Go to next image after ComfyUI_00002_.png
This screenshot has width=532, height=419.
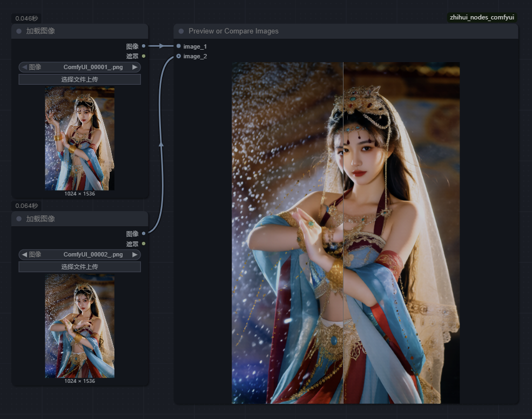(135, 254)
